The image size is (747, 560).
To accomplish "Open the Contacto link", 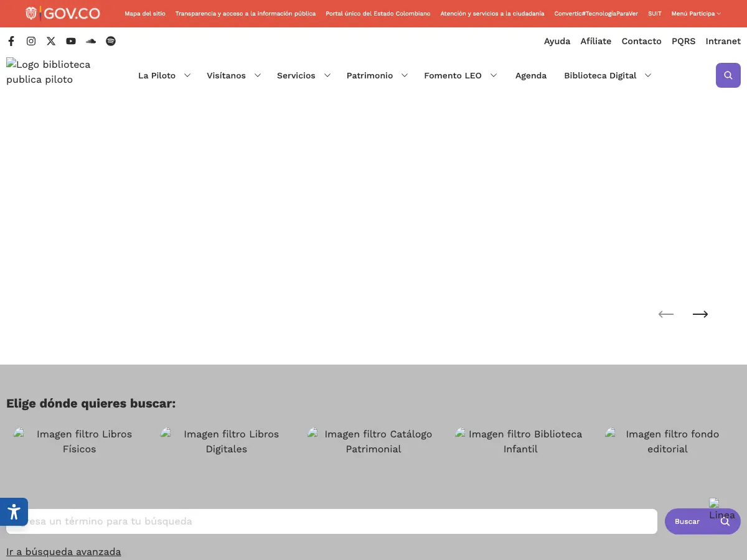I will click(x=641, y=41).
